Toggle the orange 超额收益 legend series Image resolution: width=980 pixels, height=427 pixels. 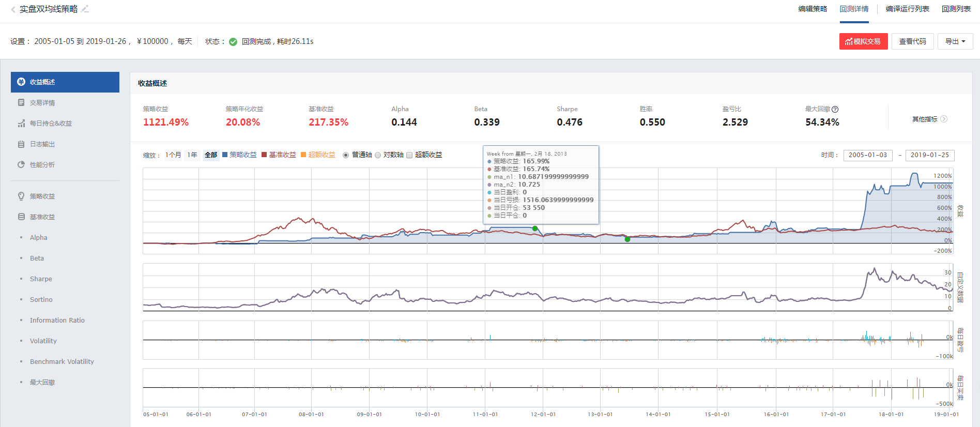tap(318, 155)
